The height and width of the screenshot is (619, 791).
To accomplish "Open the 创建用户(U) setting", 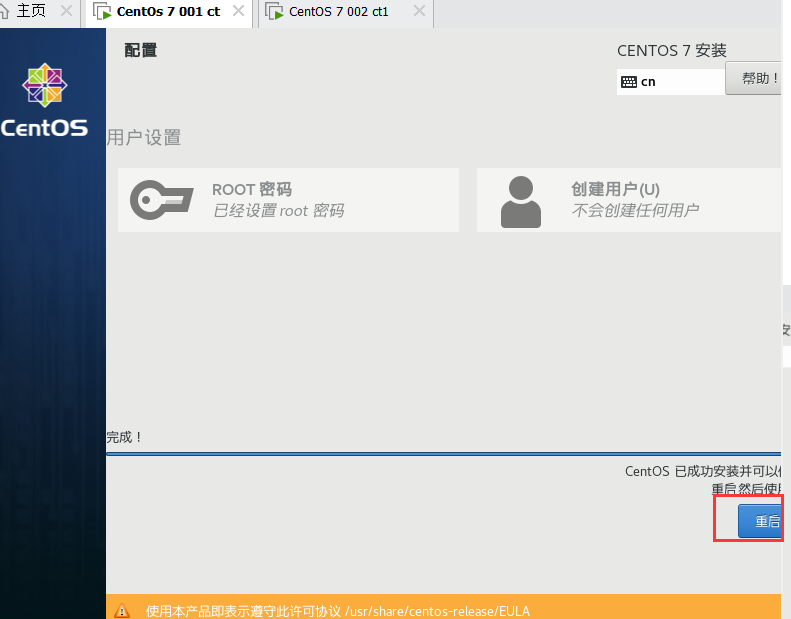I will [629, 200].
